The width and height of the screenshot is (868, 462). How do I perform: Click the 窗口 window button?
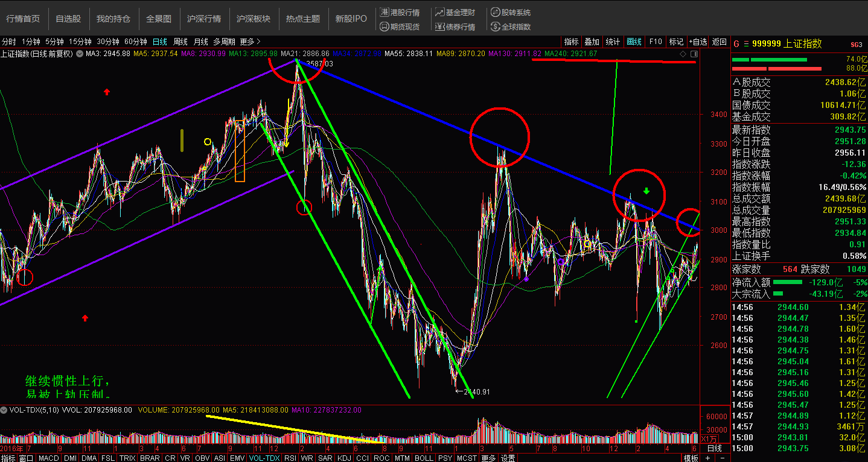tap(26, 458)
